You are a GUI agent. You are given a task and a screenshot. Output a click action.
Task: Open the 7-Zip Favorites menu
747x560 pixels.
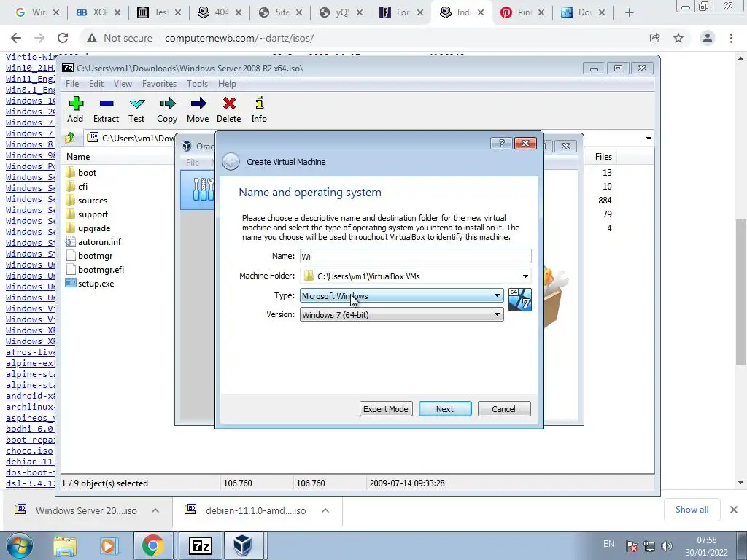coord(160,84)
